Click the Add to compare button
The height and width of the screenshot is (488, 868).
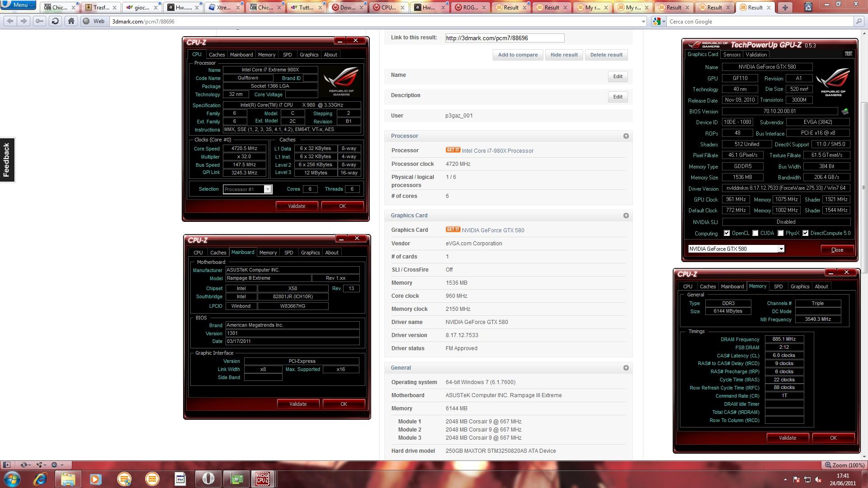tap(518, 55)
